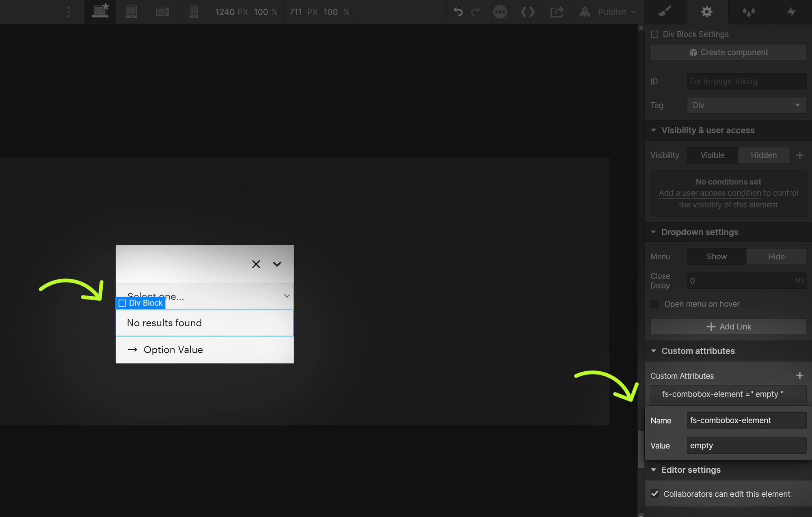812x517 pixels.
Task: Select the mobile portrait breakpoint icon
Action: [x=194, y=12]
